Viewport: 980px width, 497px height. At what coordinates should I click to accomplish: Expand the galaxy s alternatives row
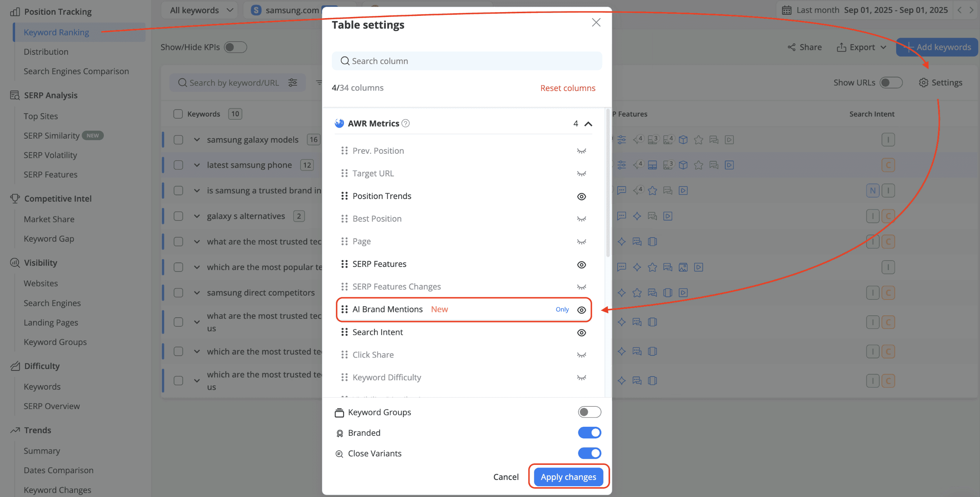(x=197, y=216)
